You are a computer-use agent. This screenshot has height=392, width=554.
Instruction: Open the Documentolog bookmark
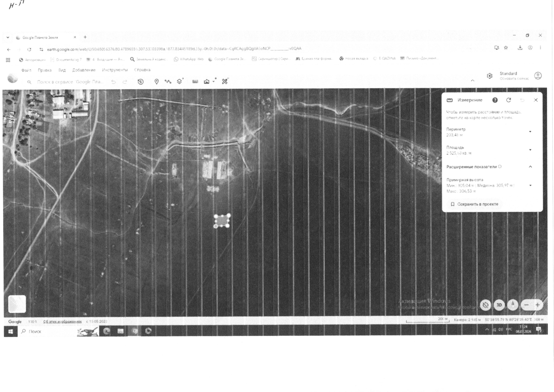pos(66,59)
